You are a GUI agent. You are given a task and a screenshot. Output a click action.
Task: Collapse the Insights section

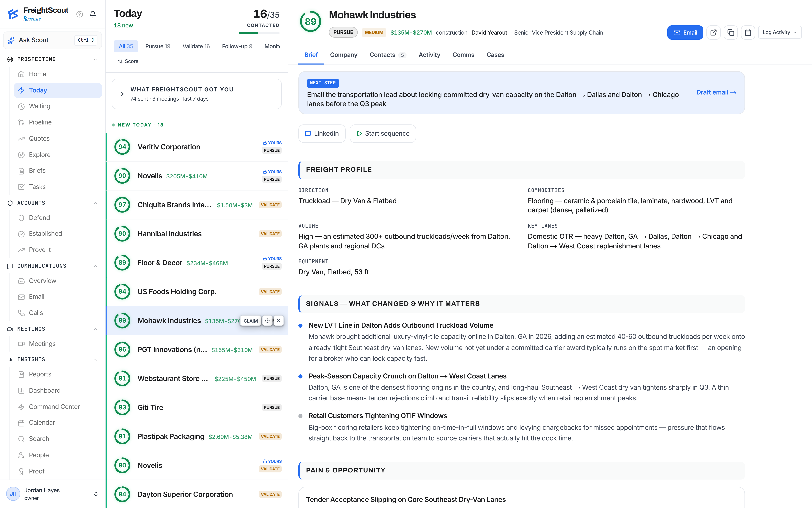click(95, 359)
